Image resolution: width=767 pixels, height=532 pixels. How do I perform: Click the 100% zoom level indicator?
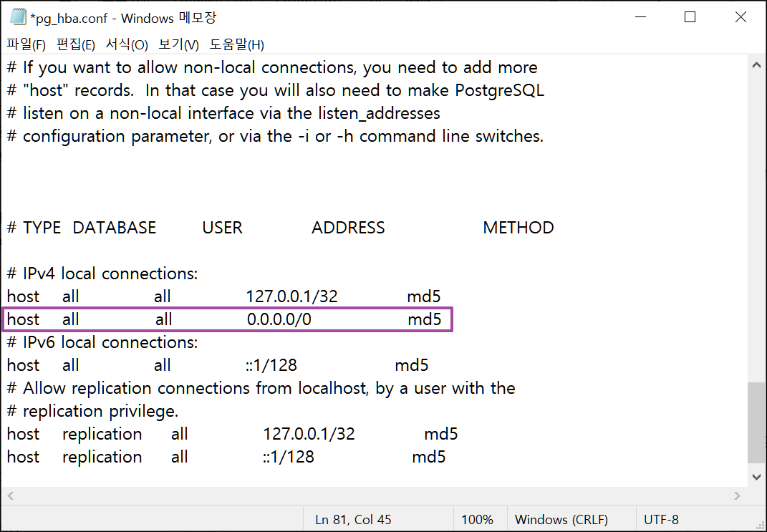pos(478,519)
